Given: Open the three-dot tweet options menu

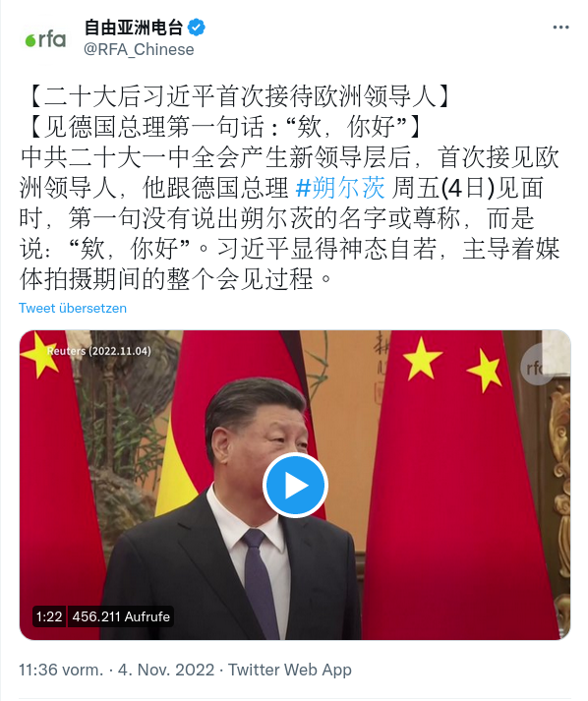Looking at the screenshot, I should click(x=560, y=28).
